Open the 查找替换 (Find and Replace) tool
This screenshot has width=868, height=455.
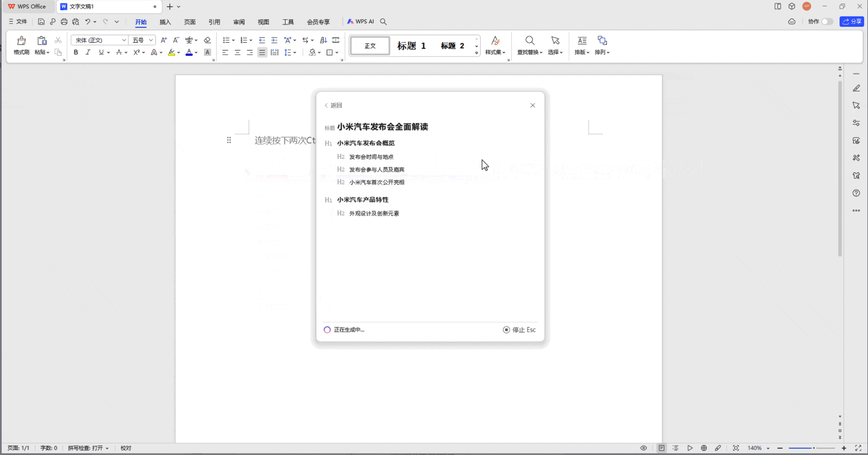coord(530,45)
